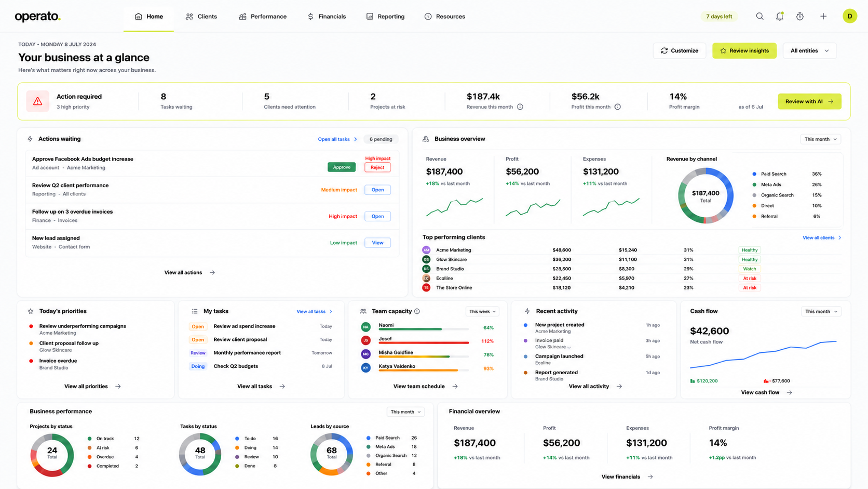868x489 pixels.
Task: Click the info icon beside Revenue this month
Action: 520,107
